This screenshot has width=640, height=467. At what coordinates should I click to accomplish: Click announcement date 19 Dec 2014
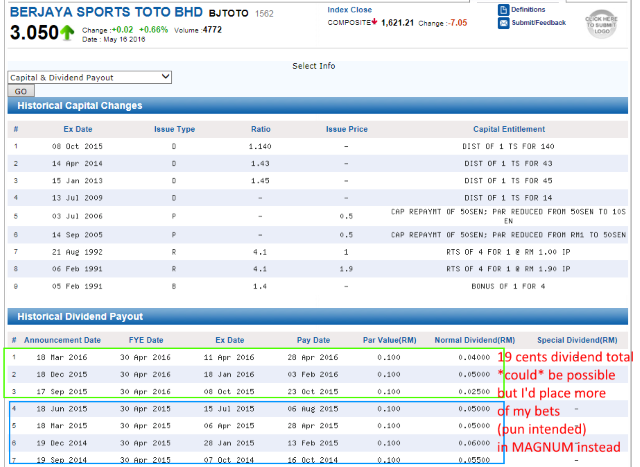pyautogui.click(x=62, y=443)
